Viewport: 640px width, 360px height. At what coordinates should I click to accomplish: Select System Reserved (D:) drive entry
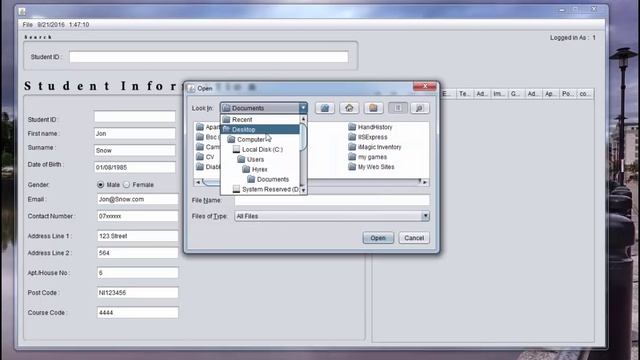(x=260, y=189)
